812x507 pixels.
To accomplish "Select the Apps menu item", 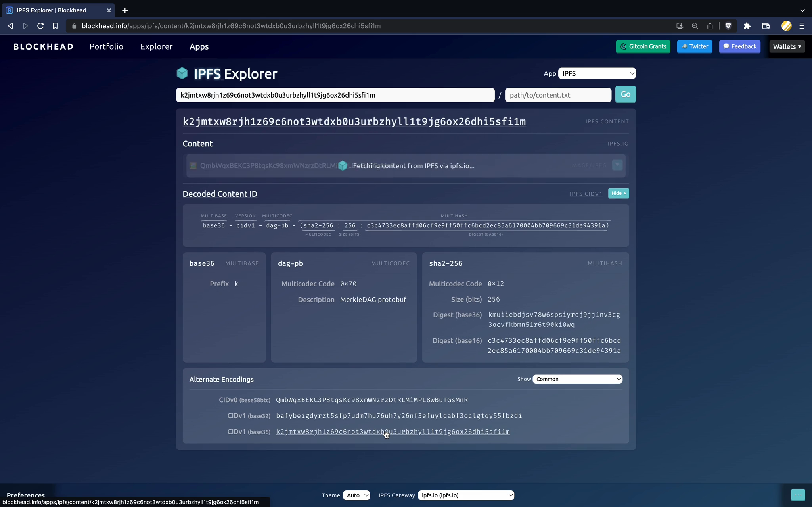I will point(199,46).
